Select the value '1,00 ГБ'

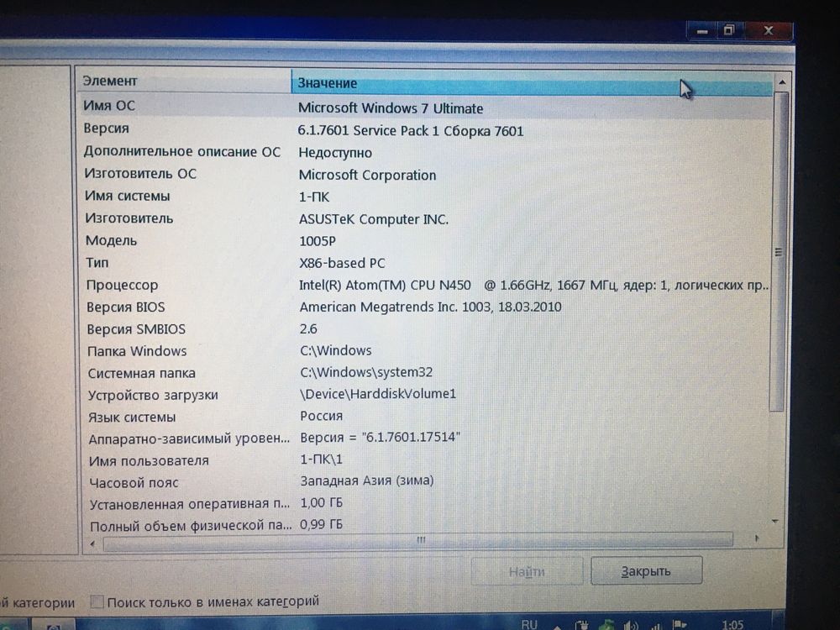[321, 503]
